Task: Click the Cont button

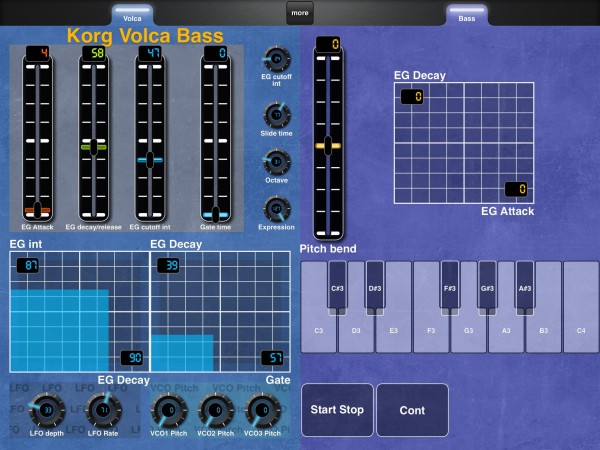Action: 412,410
